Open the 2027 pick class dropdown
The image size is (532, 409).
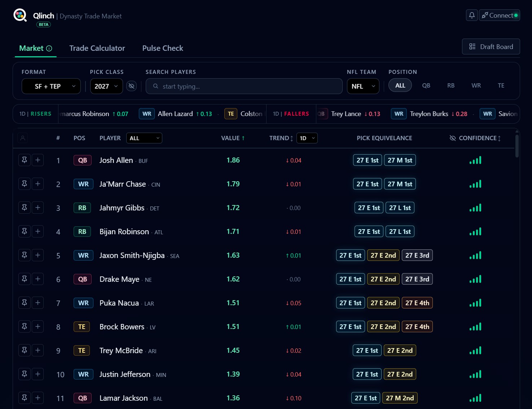[106, 86]
